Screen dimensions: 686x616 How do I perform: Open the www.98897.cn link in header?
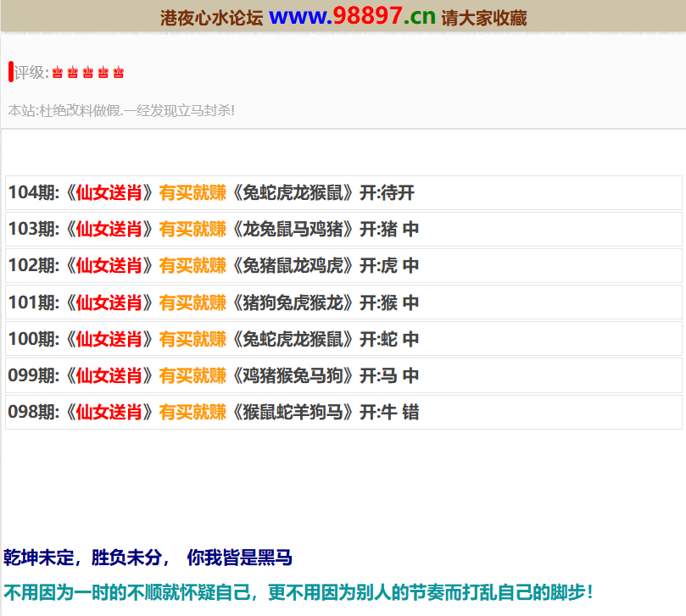[x=352, y=16]
